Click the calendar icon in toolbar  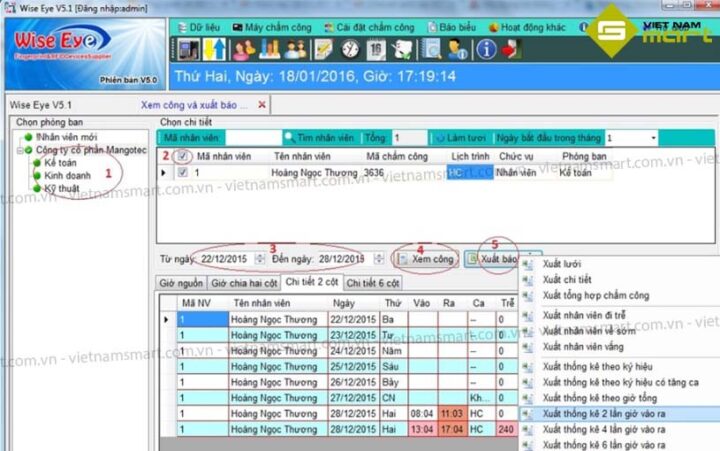375,48
